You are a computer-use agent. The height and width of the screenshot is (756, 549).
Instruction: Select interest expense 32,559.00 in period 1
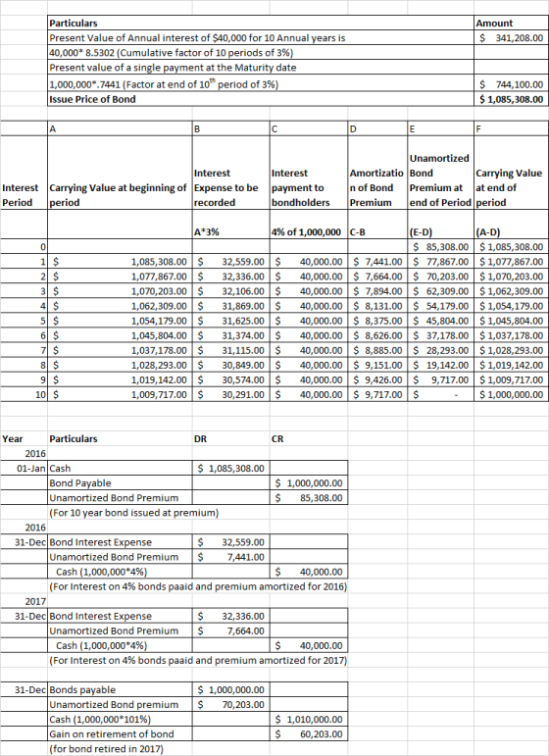[x=231, y=262]
